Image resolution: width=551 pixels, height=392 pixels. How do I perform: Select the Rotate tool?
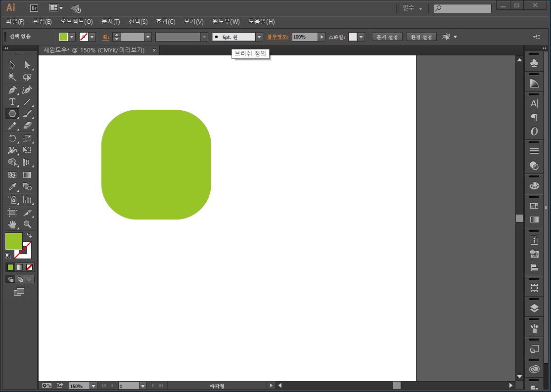click(12, 138)
